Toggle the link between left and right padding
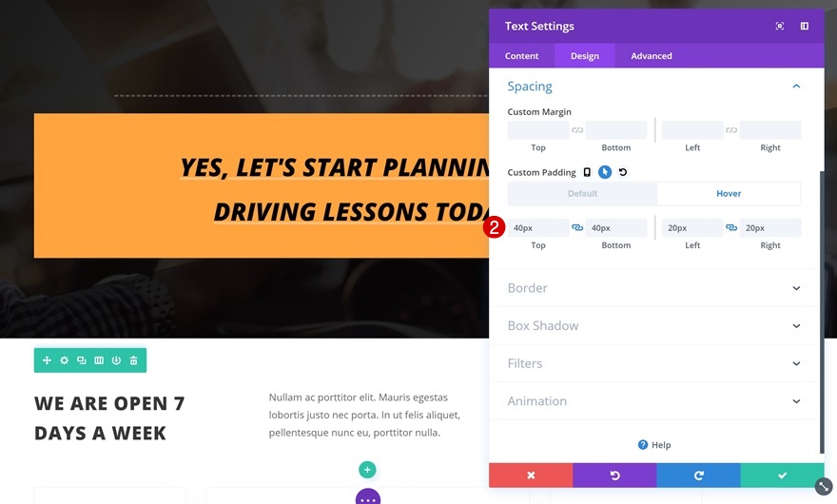 tap(731, 227)
